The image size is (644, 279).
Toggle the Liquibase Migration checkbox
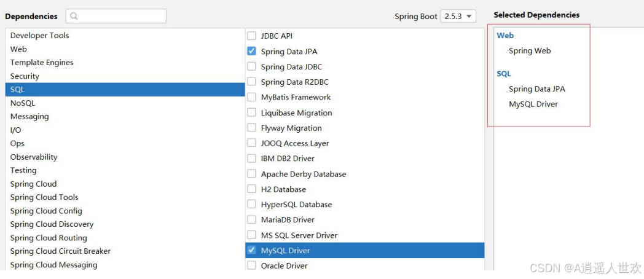pyautogui.click(x=251, y=112)
